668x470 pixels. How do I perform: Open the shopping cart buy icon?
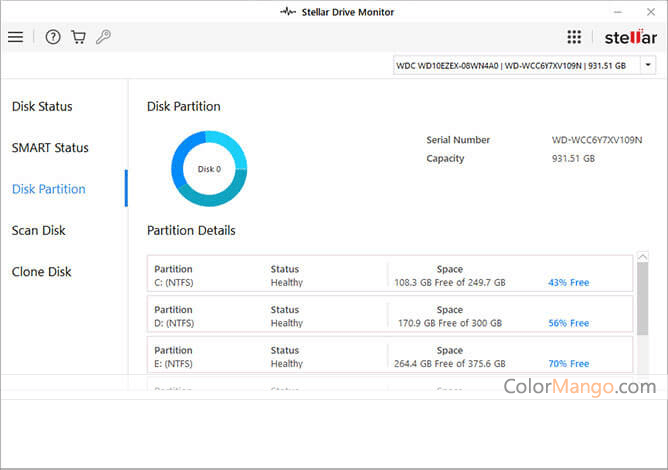click(78, 37)
